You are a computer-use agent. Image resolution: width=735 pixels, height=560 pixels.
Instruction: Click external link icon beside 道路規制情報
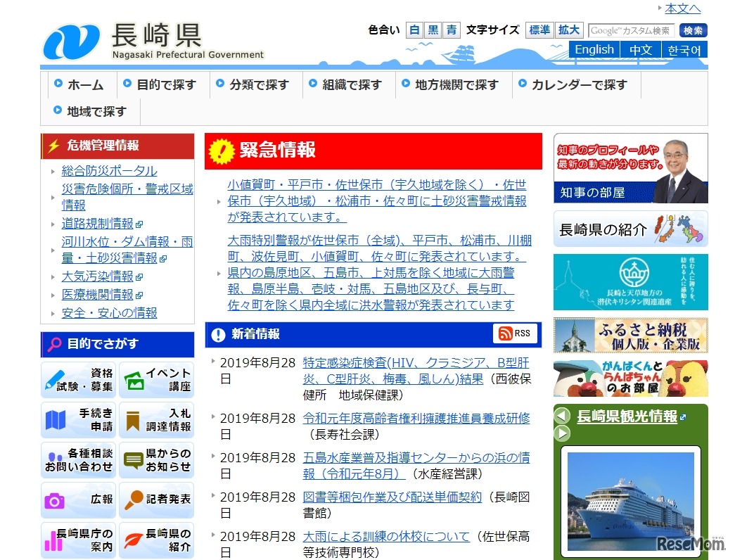[139, 224]
